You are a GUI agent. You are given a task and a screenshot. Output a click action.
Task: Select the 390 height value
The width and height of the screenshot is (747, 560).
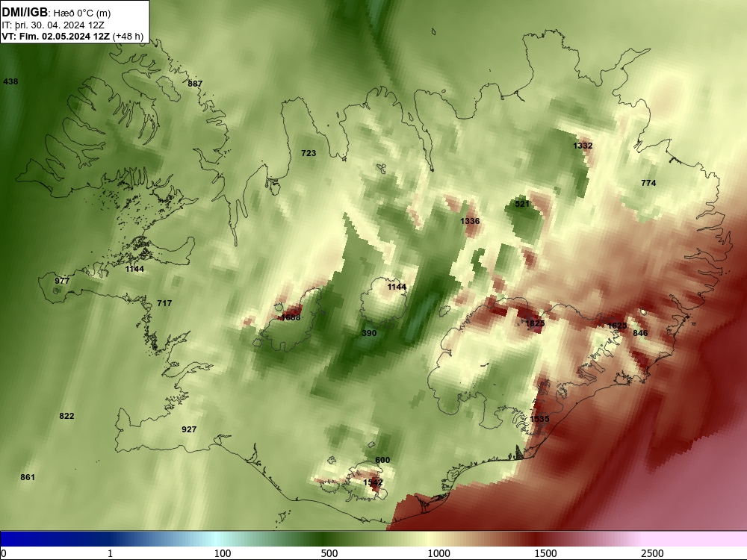click(x=369, y=333)
